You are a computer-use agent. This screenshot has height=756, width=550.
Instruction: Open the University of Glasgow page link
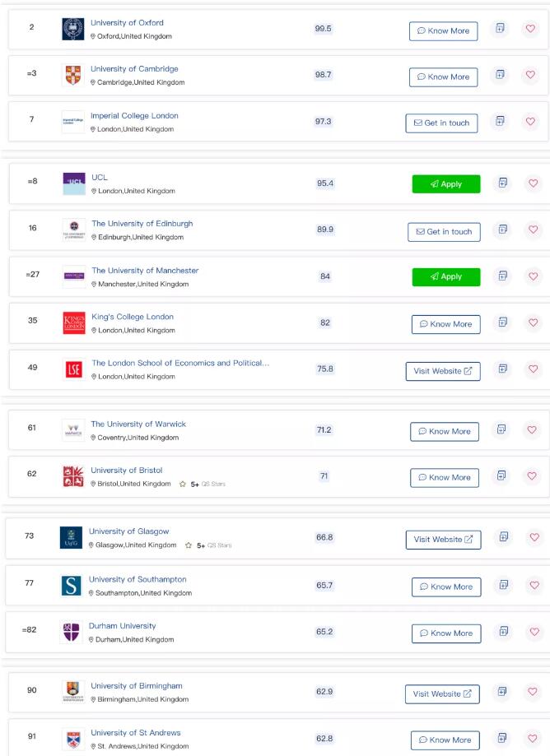pyautogui.click(x=128, y=531)
